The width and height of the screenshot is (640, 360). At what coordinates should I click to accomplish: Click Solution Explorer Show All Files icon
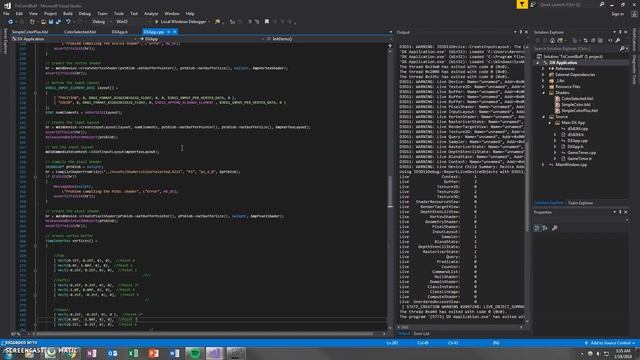pos(600,40)
